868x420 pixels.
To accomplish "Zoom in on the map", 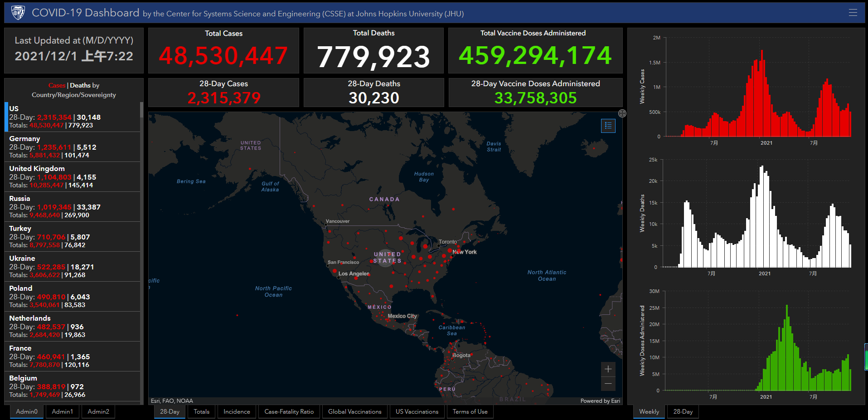I will click(608, 369).
